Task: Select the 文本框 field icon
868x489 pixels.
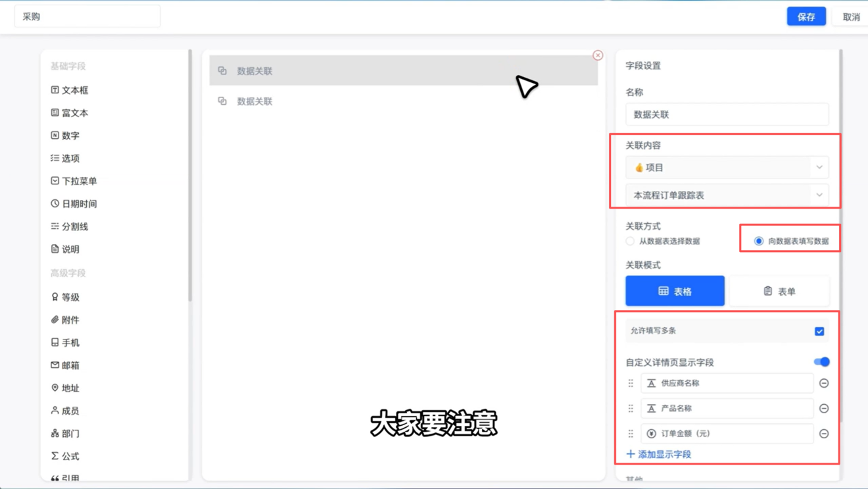Action: 55,90
